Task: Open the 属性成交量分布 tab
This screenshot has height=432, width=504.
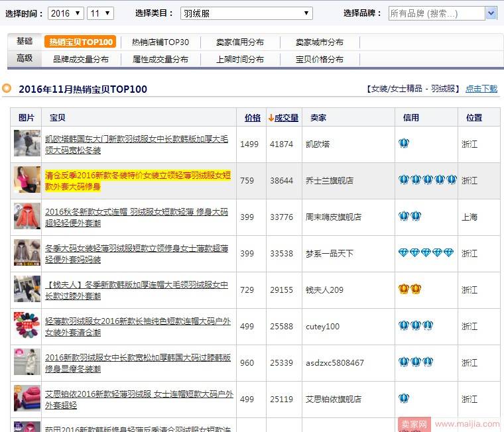Action: pyautogui.click(x=160, y=60)
